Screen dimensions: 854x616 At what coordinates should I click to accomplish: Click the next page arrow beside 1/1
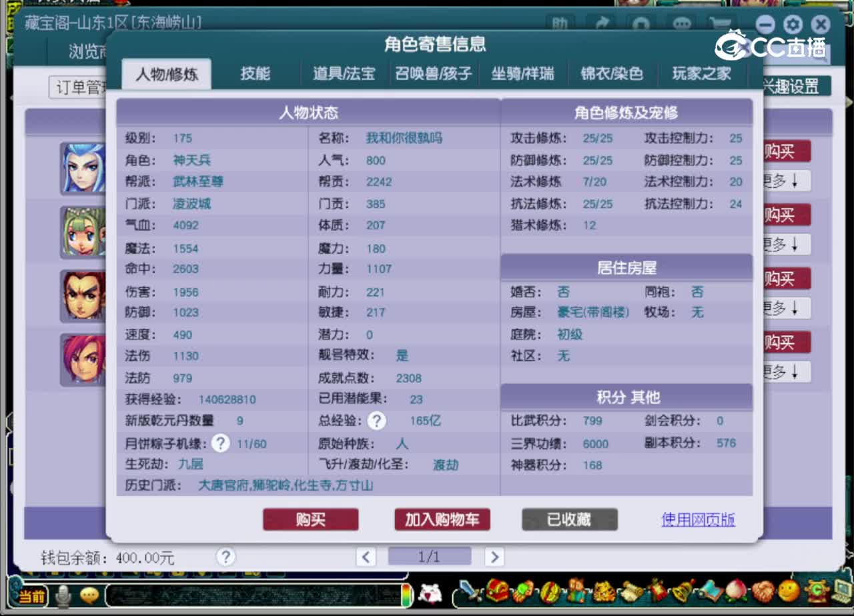pos(494,556)
